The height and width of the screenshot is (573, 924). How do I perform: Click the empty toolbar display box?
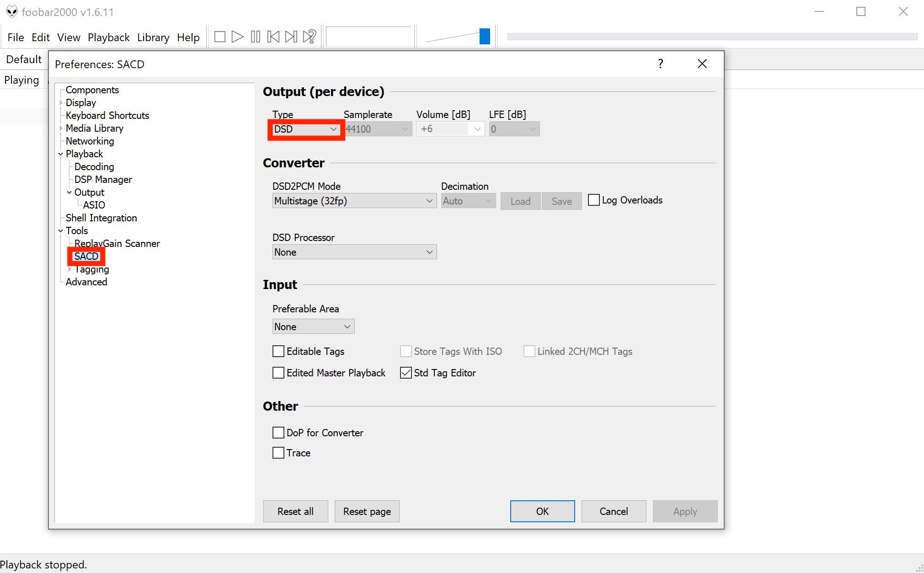369,37
